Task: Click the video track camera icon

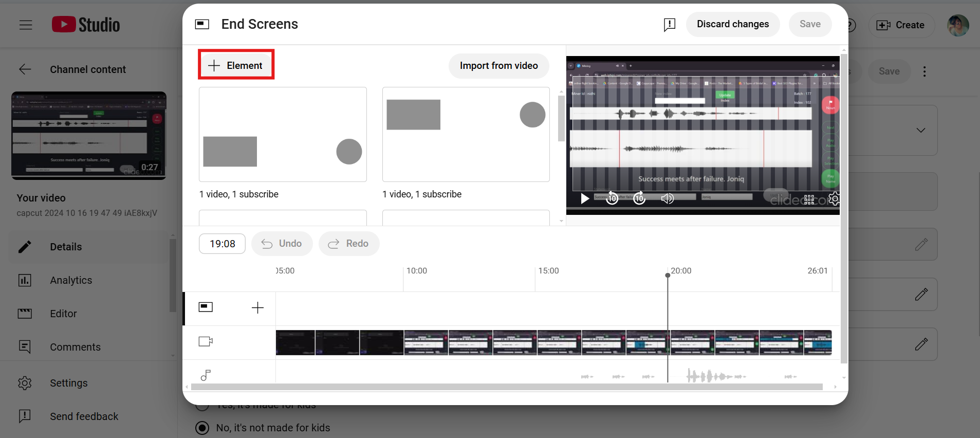Action: [206, 341]
